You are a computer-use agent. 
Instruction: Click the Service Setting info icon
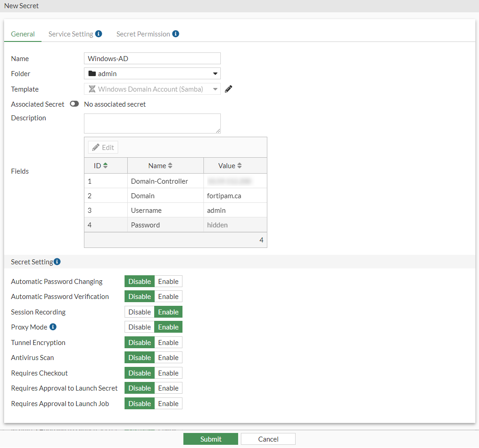click(x=99, y=34)
